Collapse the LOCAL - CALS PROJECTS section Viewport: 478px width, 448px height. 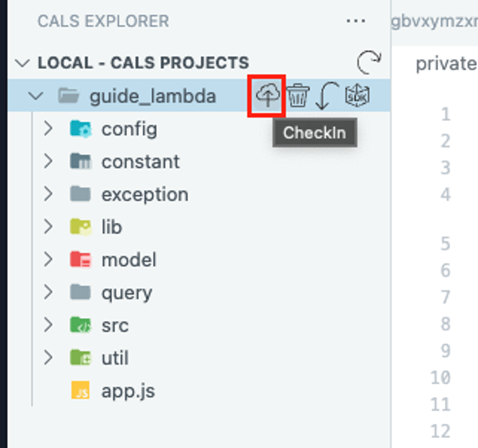pos(22,63)
